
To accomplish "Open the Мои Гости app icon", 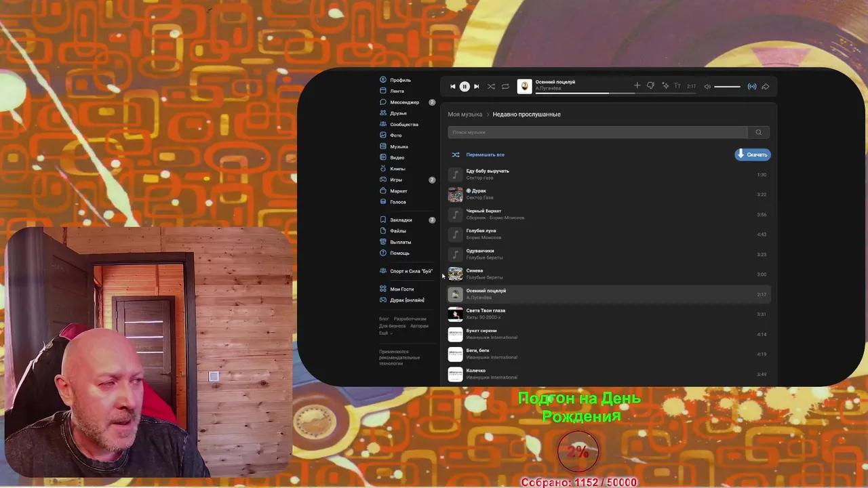I will pos(383,289).
